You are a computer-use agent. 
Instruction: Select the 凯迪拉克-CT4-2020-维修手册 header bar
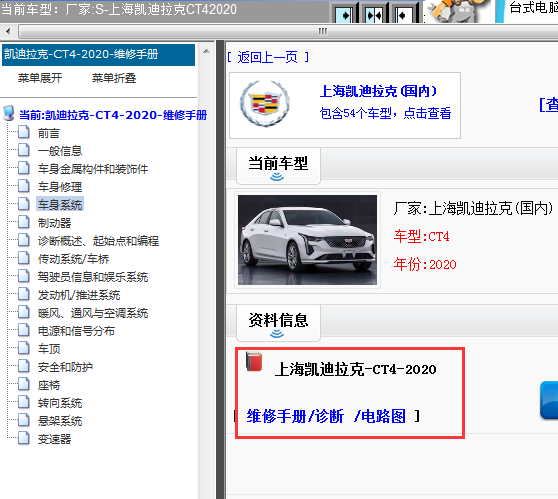[x=99, y=54]
